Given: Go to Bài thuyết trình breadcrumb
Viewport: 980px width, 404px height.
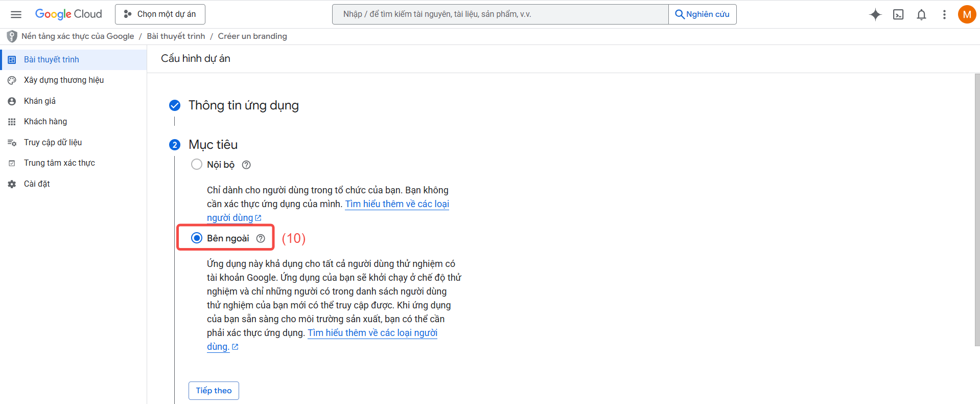Looking at the screenshot, I should point(176,36).
